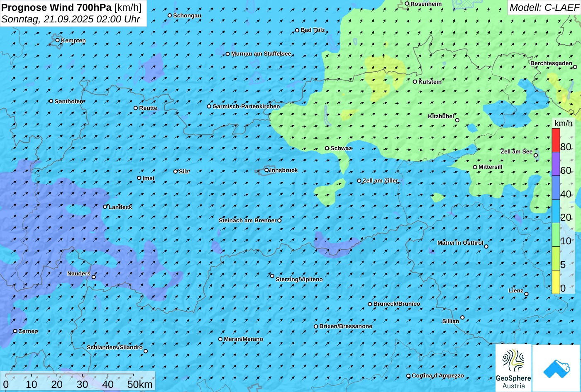Click the Sonthofen marker circle

click(51, 101)
